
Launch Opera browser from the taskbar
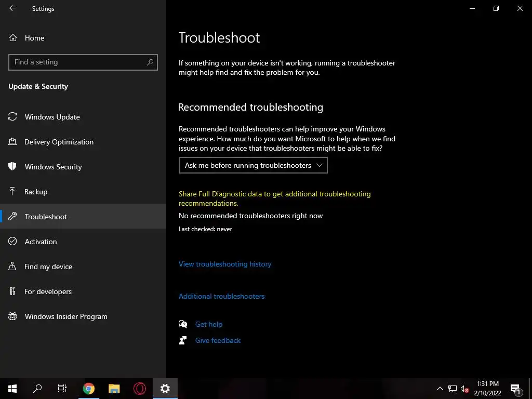pos(140,389)
